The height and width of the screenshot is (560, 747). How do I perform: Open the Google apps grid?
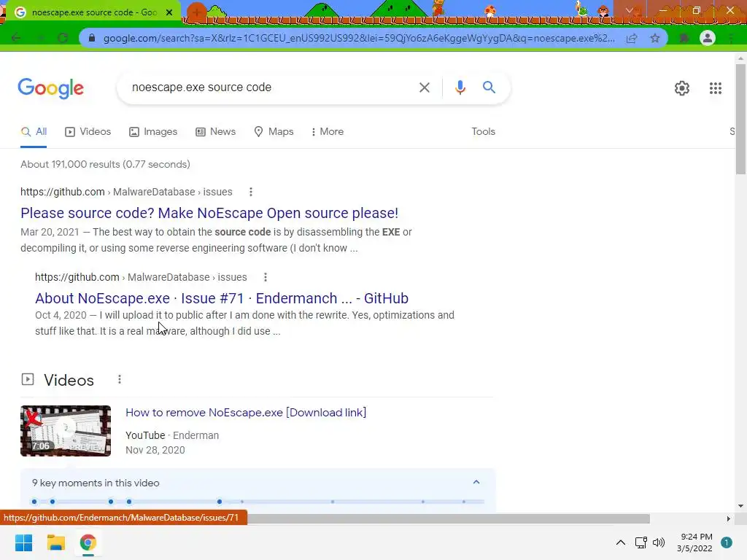[715, 88]
